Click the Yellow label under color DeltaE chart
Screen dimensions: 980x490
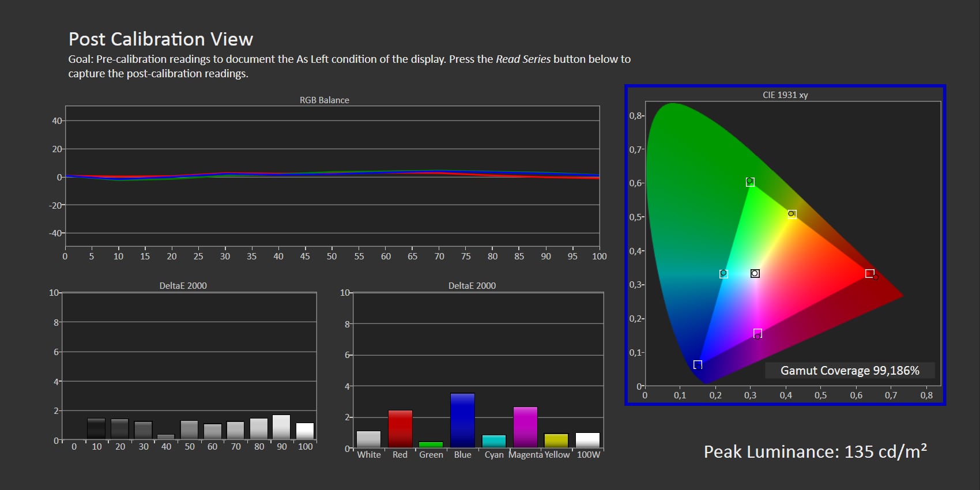pos(557,454)
